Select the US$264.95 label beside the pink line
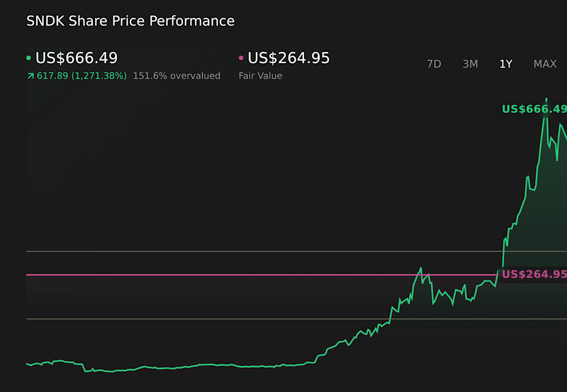 tap(533, 274)
